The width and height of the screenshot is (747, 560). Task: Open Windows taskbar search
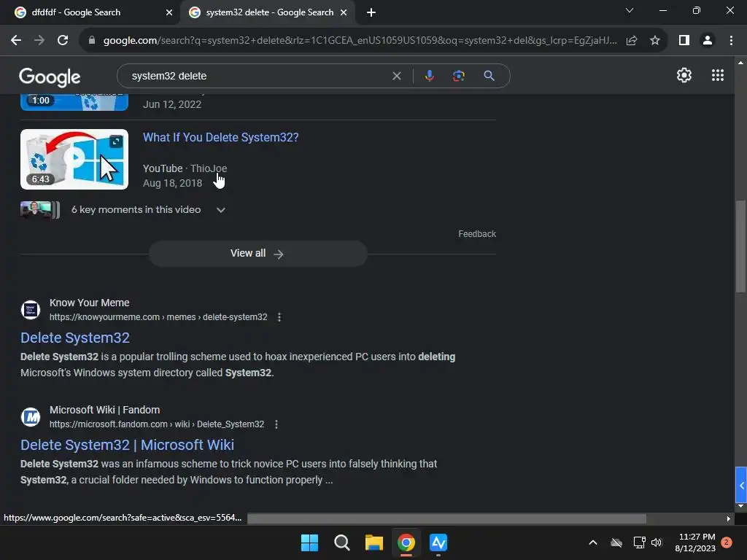(x=341, y=542)
